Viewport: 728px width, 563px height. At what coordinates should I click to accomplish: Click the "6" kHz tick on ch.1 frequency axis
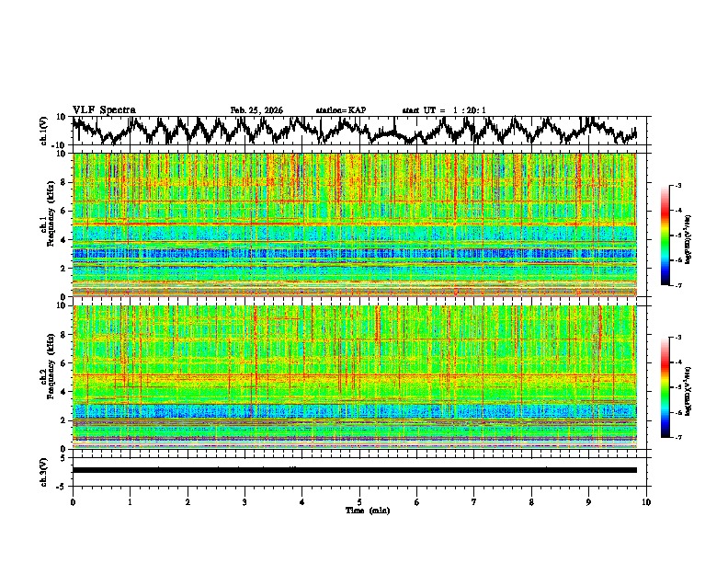[64, 211]
